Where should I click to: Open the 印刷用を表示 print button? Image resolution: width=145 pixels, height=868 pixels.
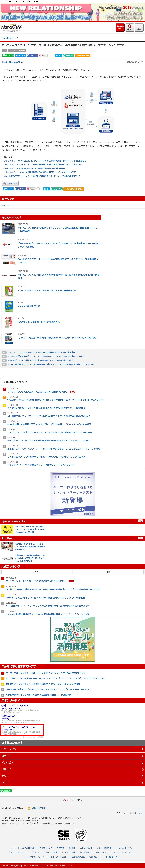[10, 183]
